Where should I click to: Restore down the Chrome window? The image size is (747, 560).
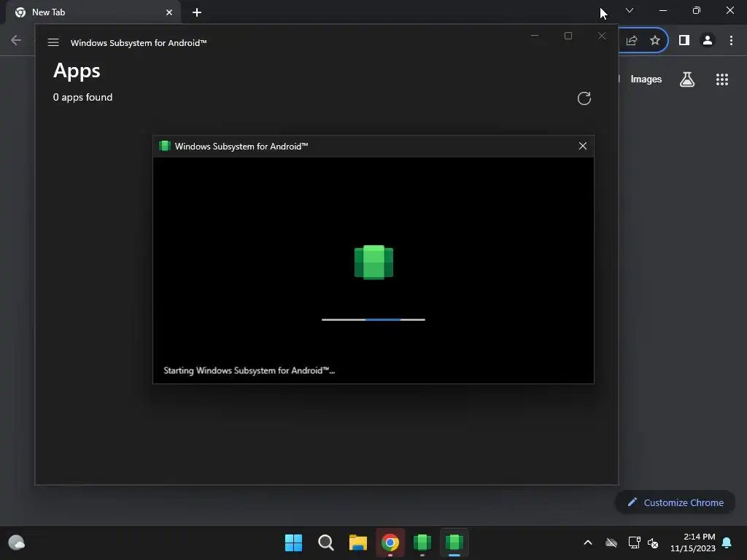697,10
